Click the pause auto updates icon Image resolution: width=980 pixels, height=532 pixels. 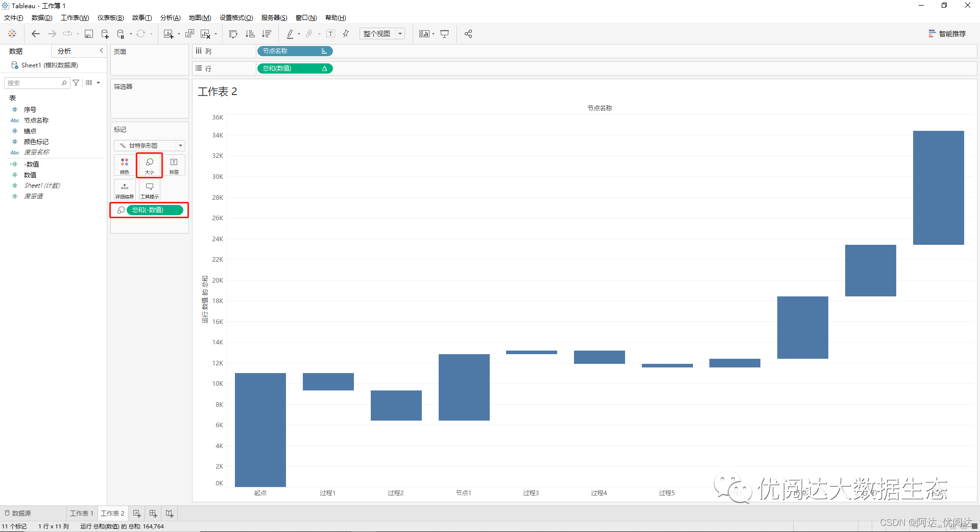(x=121, y=34)
